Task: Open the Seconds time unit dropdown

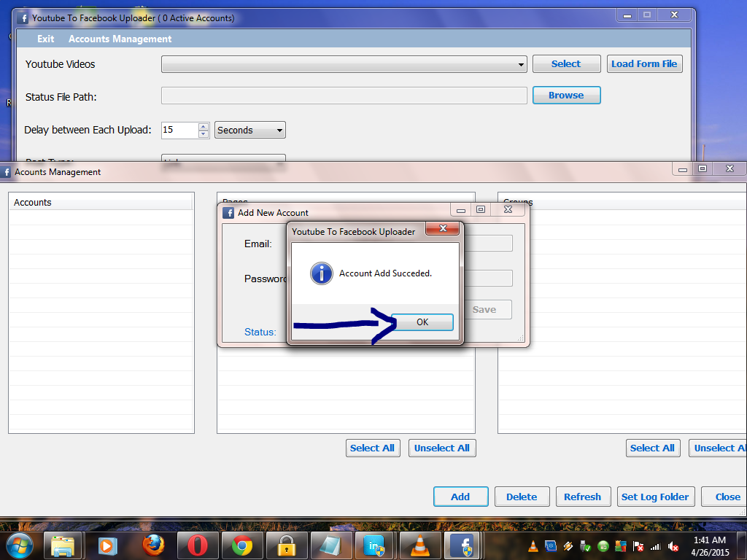Action: [249, 130]
